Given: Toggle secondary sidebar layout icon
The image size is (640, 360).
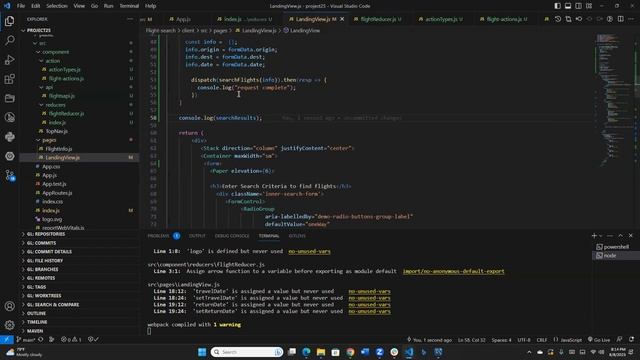Looking at the screenshot, I should pos(578,6).
